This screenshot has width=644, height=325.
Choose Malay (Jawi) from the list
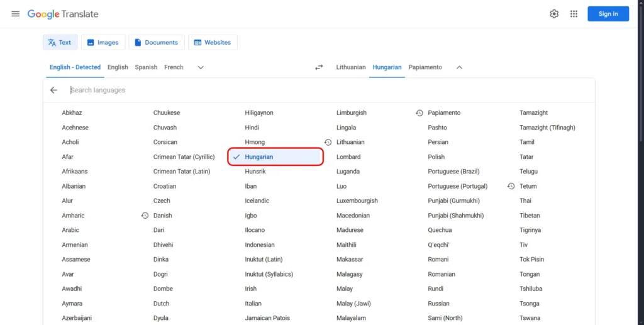pos(353,304)
